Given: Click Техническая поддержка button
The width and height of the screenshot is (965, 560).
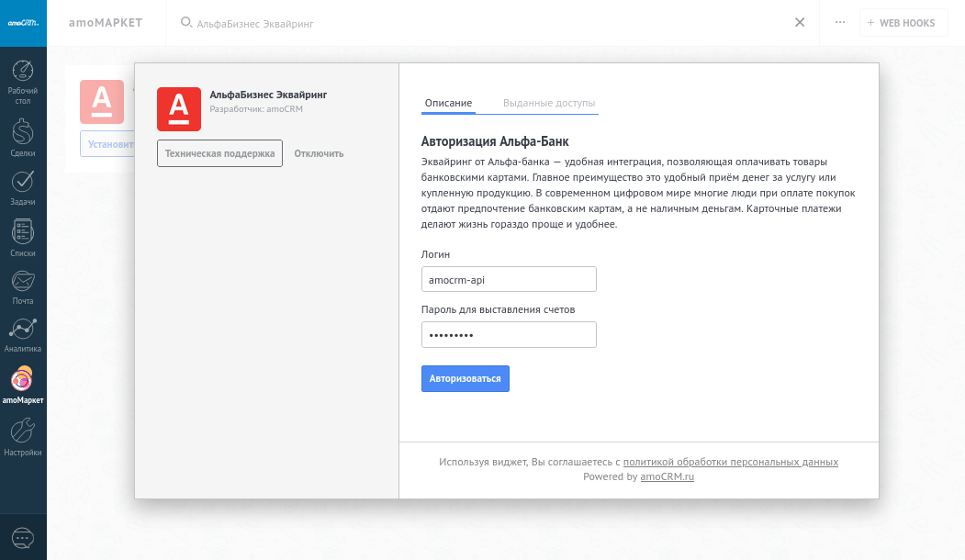Looking at the screenshot, I should pos(219,153).
